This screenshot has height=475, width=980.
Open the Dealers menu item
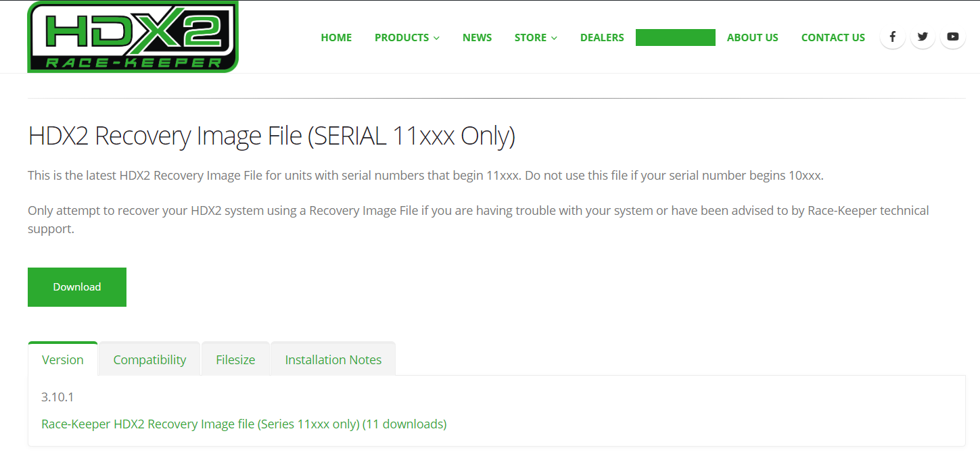click(x=602, y=38)
